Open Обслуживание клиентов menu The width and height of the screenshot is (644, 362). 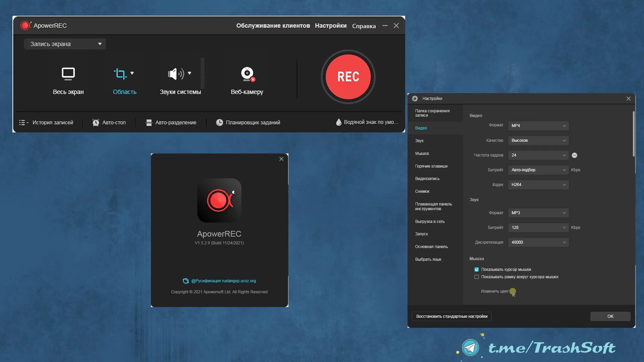click(273, 26)
